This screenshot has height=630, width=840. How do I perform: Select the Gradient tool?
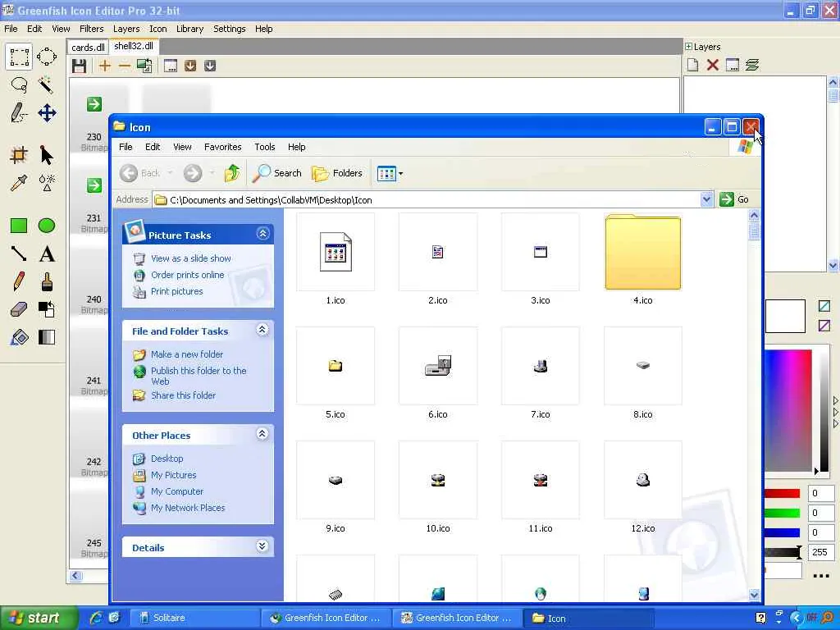[x=47, y=337]
